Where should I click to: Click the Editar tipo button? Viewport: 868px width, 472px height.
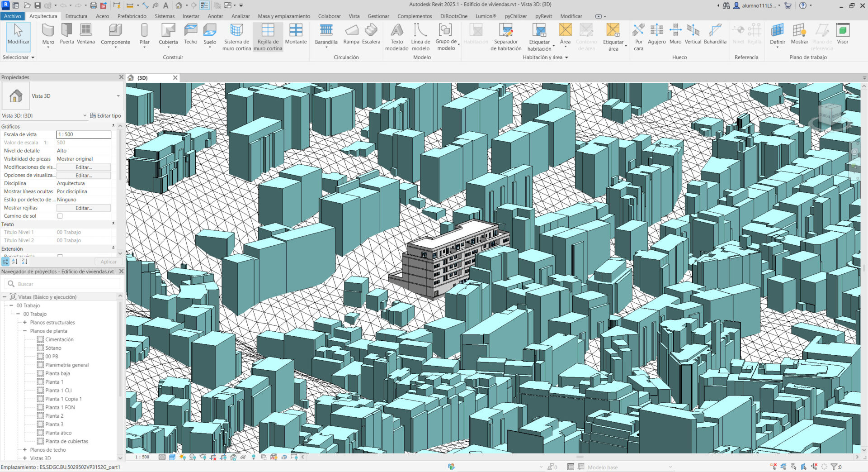106,116
